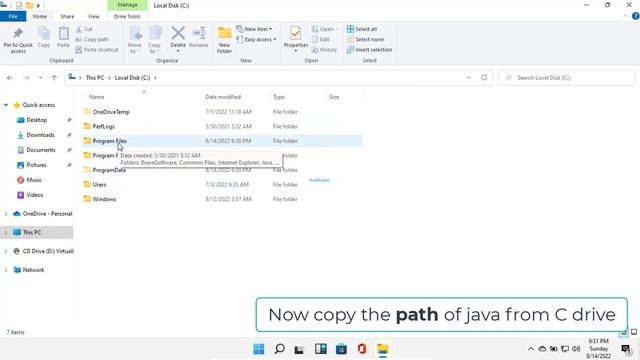Screen dimensions: 640x360
Task: Open Easy access dropdown
Action: (256, 40)
